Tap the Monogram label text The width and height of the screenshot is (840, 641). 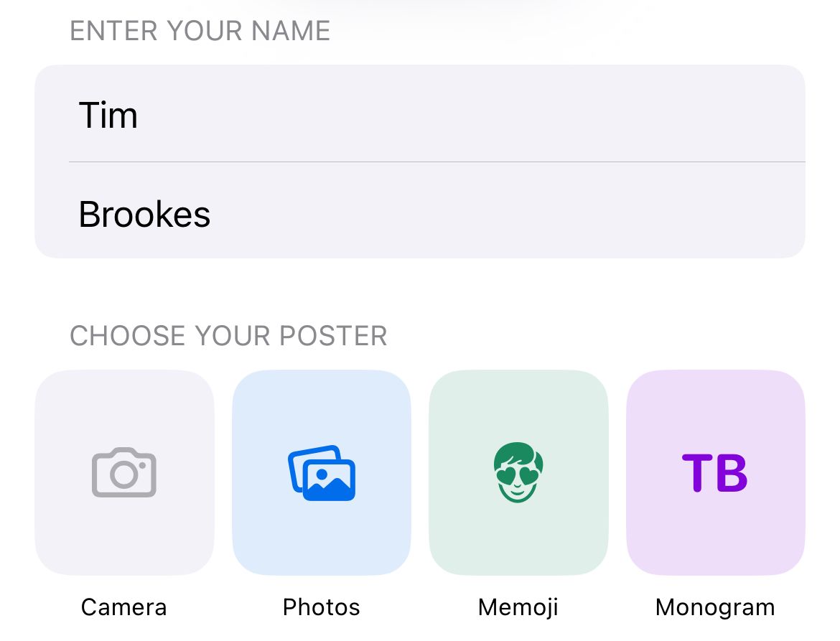click(715, 607)
